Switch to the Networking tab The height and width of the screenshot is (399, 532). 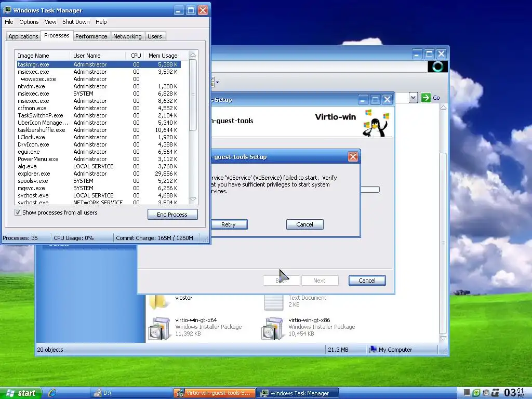coord(127,36)
